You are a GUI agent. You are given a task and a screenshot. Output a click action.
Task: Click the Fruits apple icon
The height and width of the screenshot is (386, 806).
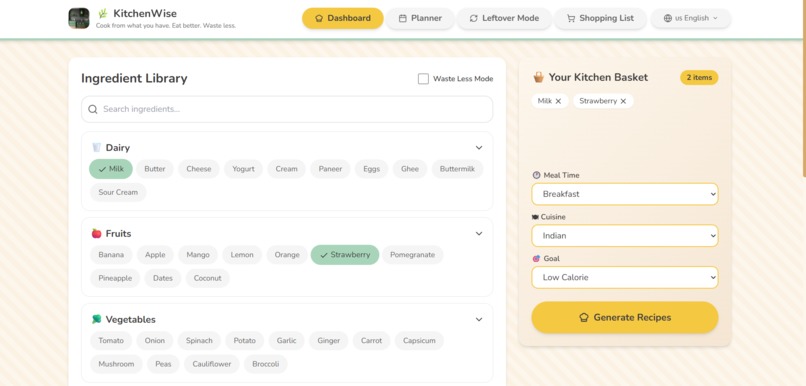coord(96,233)
